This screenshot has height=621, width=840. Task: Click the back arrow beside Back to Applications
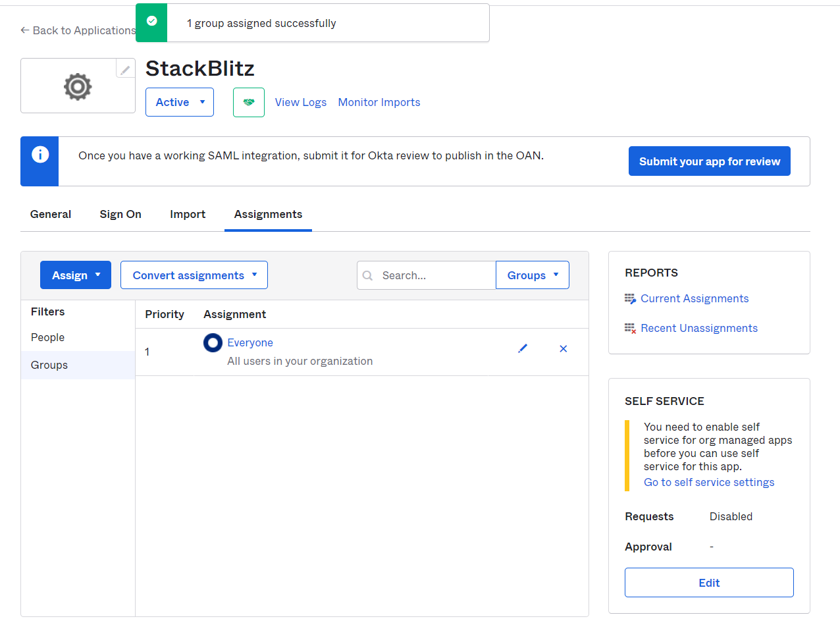24,30
